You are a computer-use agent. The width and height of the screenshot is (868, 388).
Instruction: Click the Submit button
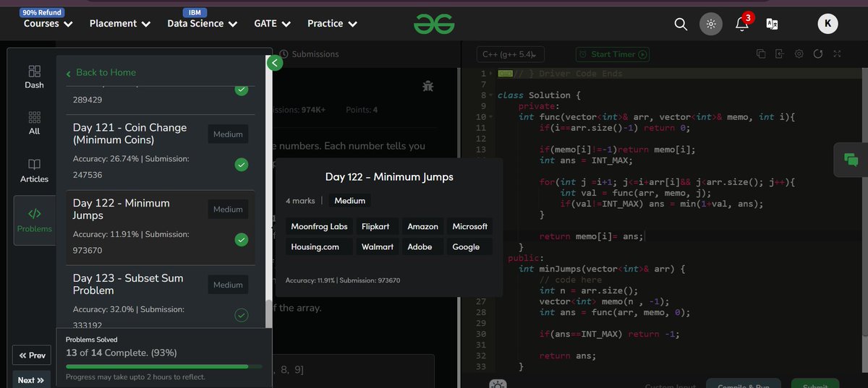click(x=815, y=383)
